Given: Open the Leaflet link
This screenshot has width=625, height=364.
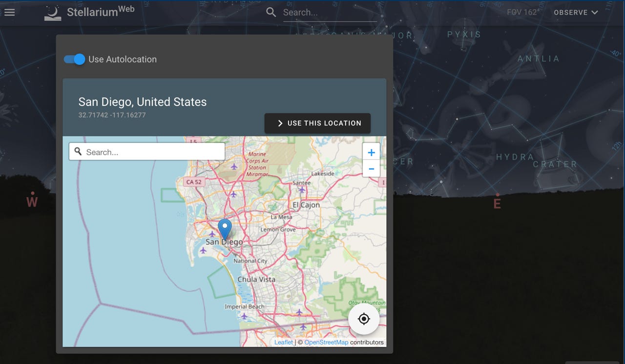Looking at the screenshot, I should click(x=284, y=343).
